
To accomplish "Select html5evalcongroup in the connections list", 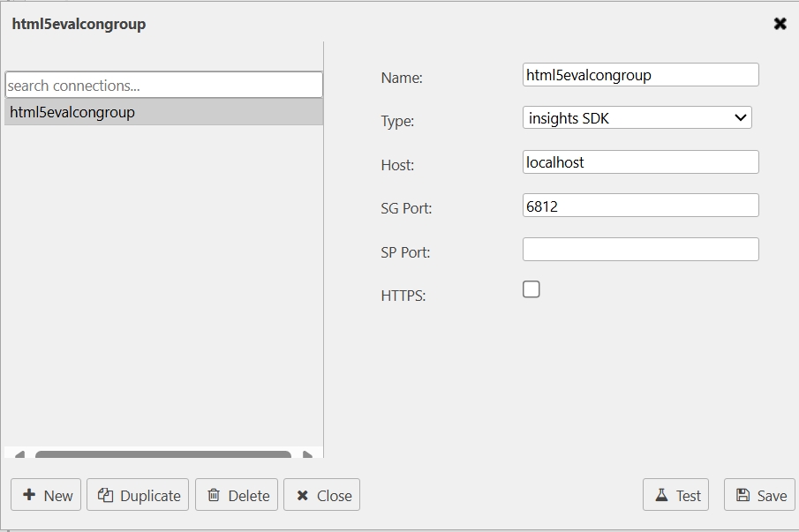I will [163, 112].
